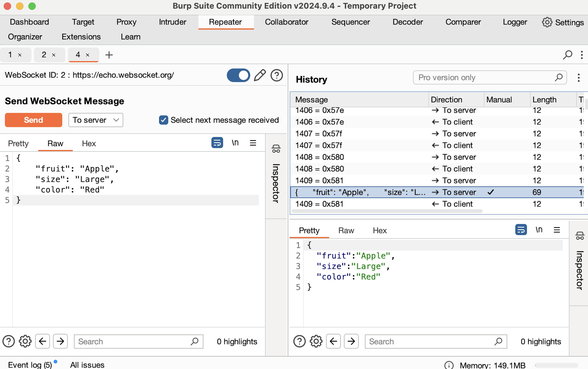Switch to the Intruder tab
This screenshot has width=588, height=369.
pos(172,22)
